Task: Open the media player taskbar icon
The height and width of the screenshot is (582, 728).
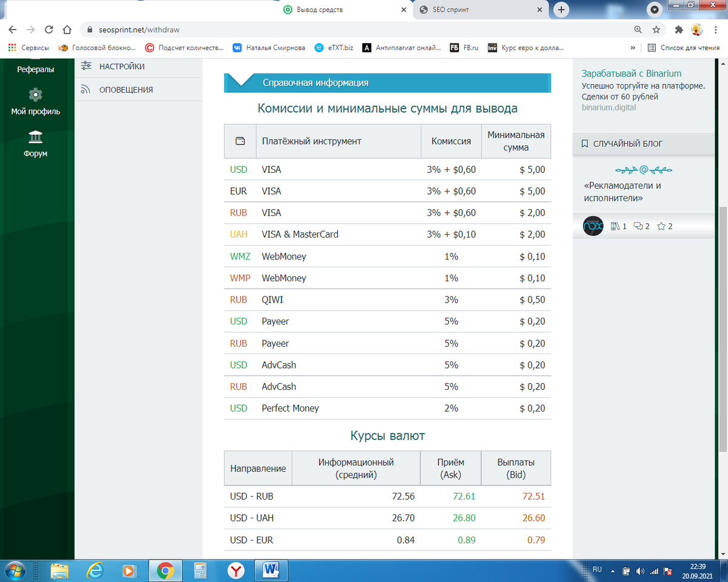Action: pos(129,570)
